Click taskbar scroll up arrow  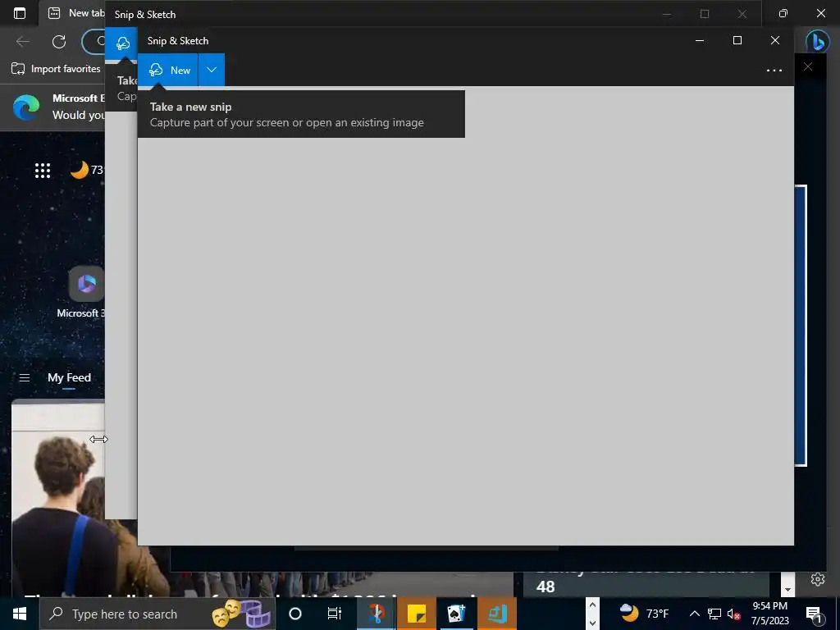(592, 605)
